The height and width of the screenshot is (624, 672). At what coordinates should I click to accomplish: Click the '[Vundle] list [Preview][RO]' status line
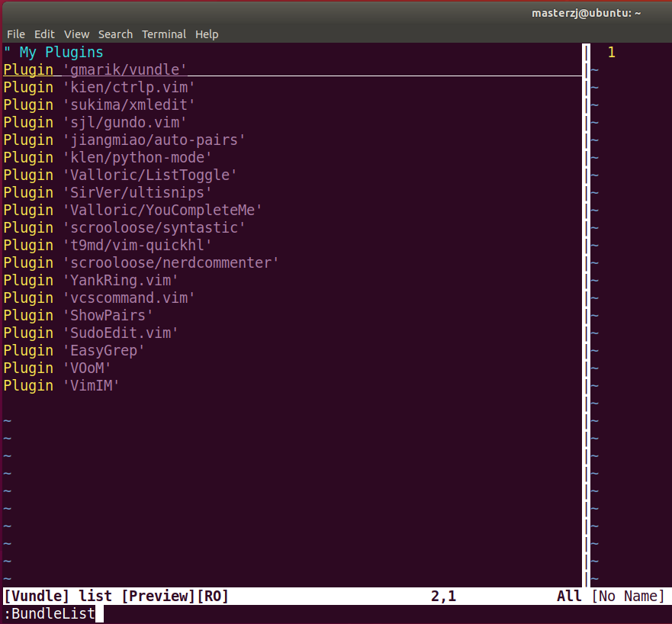coord(116,596)
